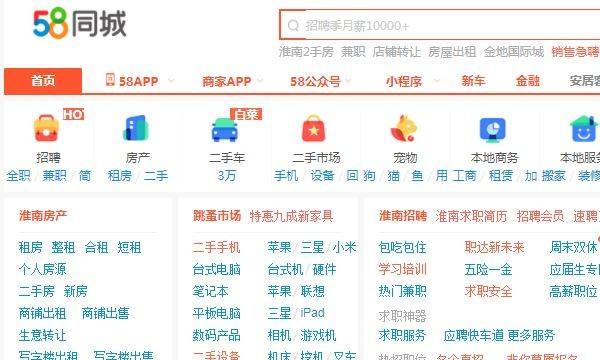The width and height of the screenshot is (600, 360).
Task: Click iPad link
Action: pos(313,313)
